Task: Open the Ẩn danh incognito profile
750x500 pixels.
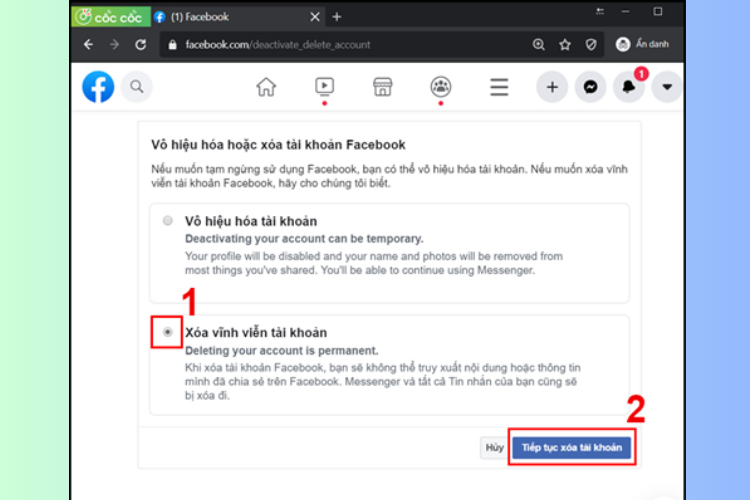Action: click(x=642, y=44)
